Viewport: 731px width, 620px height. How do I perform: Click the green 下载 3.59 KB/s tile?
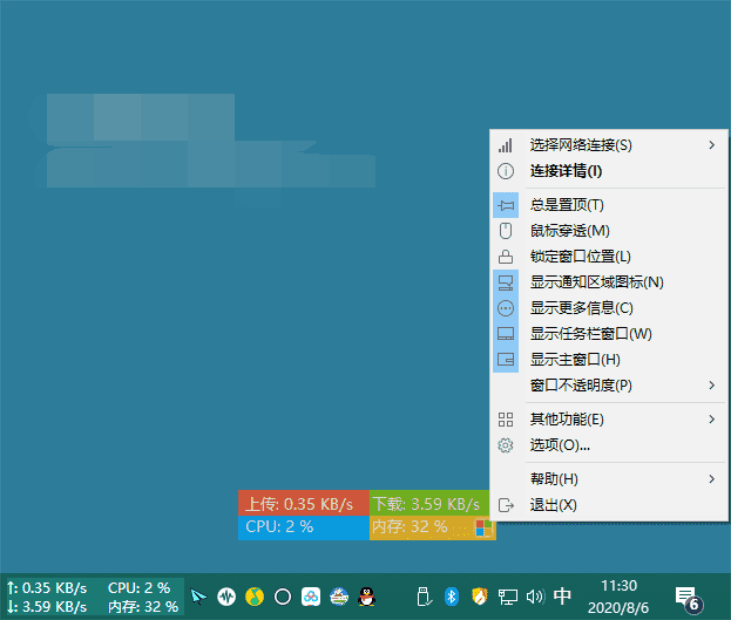click(x=429, y=503)
